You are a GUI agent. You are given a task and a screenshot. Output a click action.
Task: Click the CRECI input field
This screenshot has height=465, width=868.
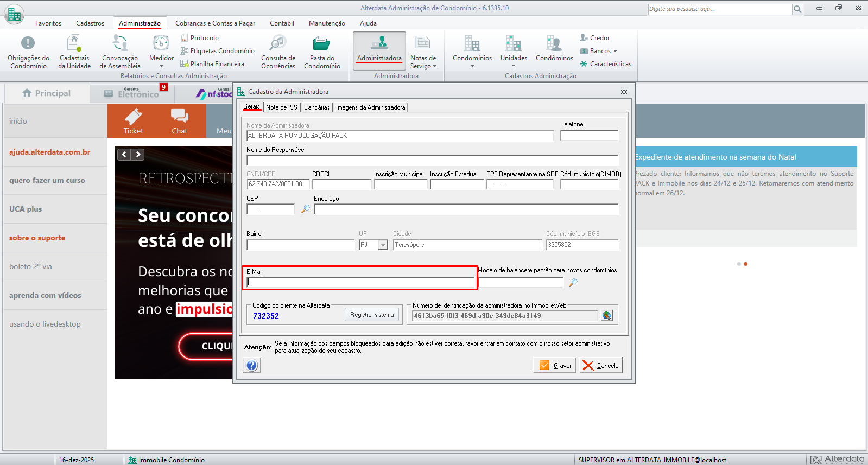(342, 184)
